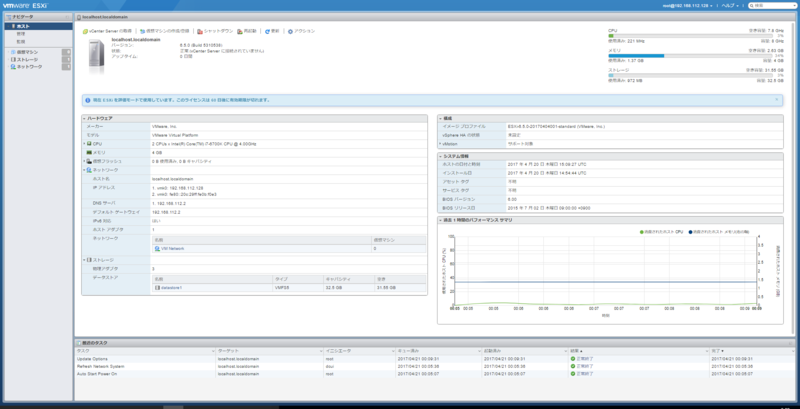The image size is (800, 409).
Task: Click the memory module icon in Hardware
Action: coord(89,152)
